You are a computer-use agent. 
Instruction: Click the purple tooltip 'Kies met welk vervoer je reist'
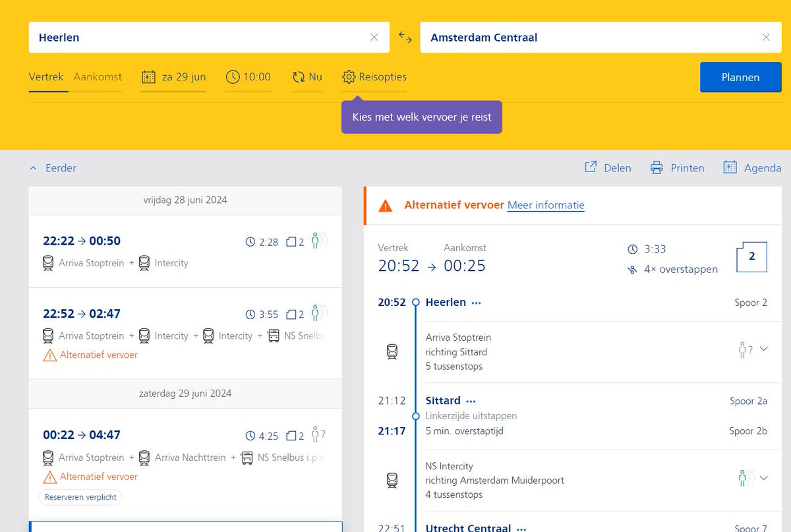pos(422,117)
